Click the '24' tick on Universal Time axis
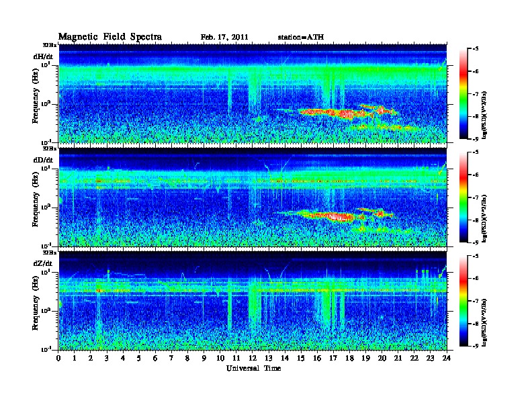This screenshot has height=411, width=532. point(447,359)
